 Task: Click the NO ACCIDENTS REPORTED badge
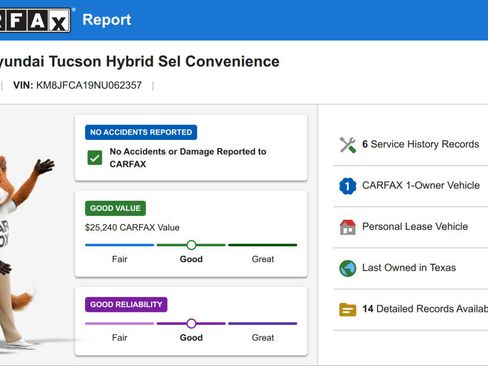click(141, 132)
